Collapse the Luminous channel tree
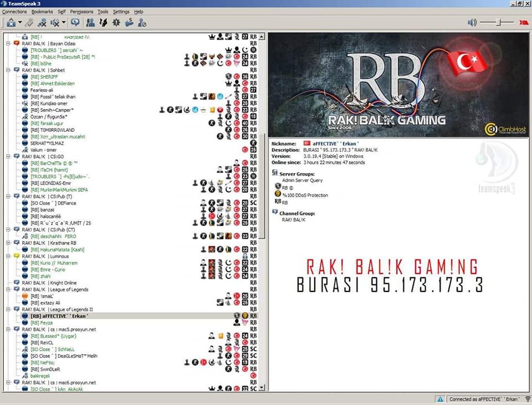Viewport: 532px width, 405px height. pos(8,256)
